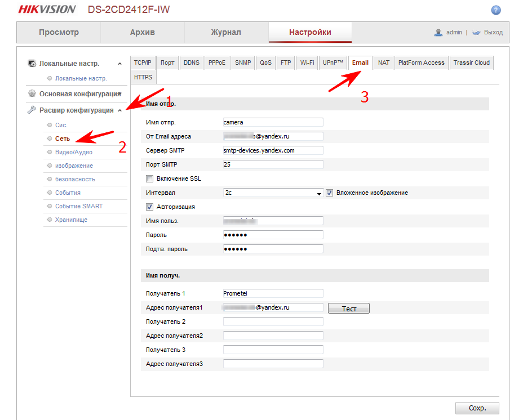Click the logout (Выход) icon
Screen dimensions: 523x420
pyautogui.click(x=476, y=33)
